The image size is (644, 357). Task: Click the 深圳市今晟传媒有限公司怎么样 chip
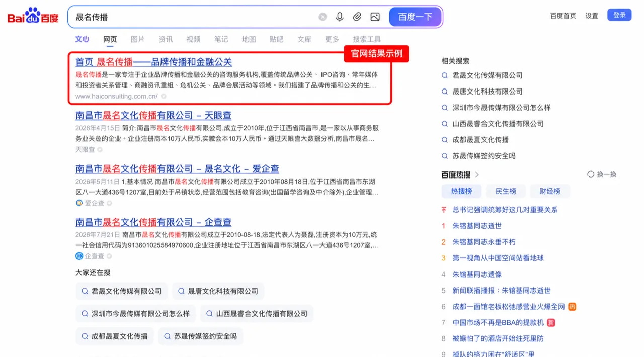135,314
